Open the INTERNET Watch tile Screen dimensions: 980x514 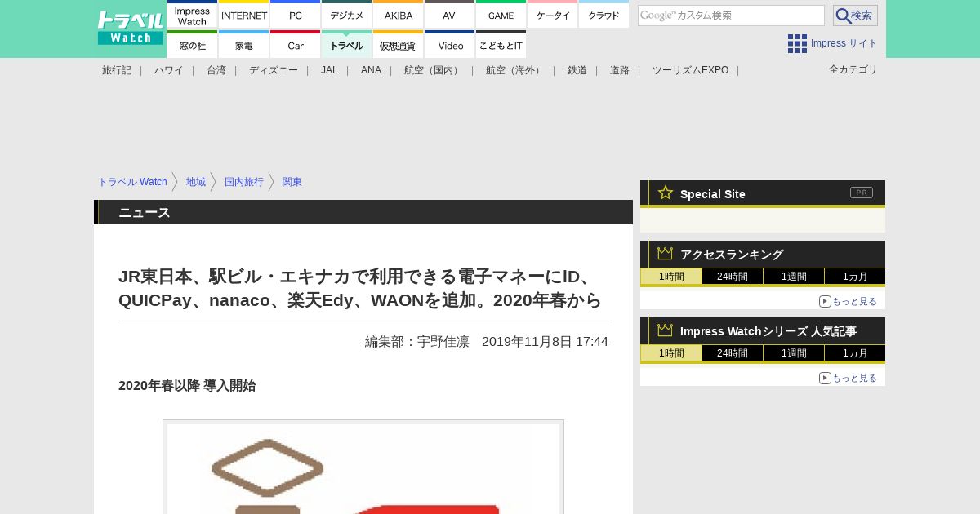(244, 14)
